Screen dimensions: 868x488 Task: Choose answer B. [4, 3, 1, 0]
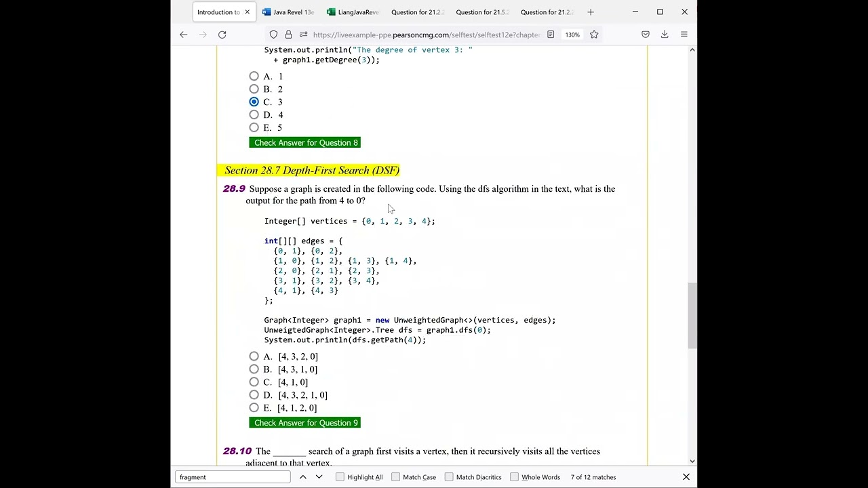(x=254, y=369)
